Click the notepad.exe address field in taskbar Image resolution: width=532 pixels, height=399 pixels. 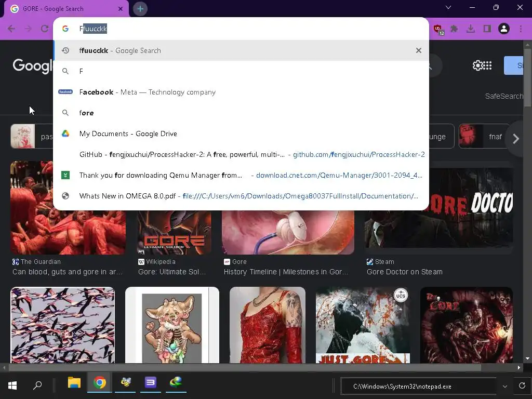(x=418, y=387)
